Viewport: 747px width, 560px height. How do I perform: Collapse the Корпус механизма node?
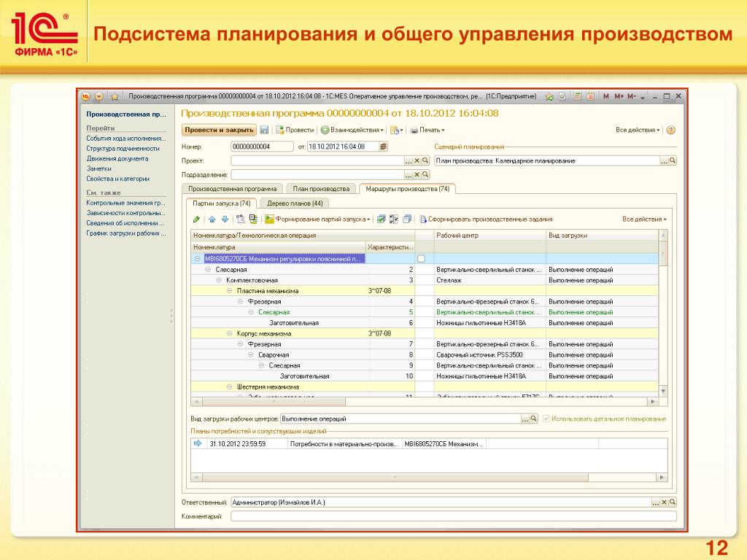(x=229, y=333)
